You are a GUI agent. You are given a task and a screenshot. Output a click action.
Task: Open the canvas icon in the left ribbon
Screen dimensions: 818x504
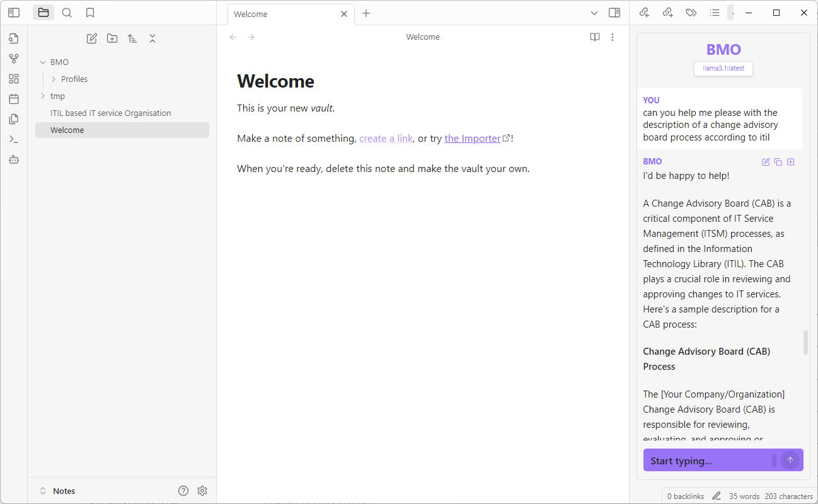(14, 79)
